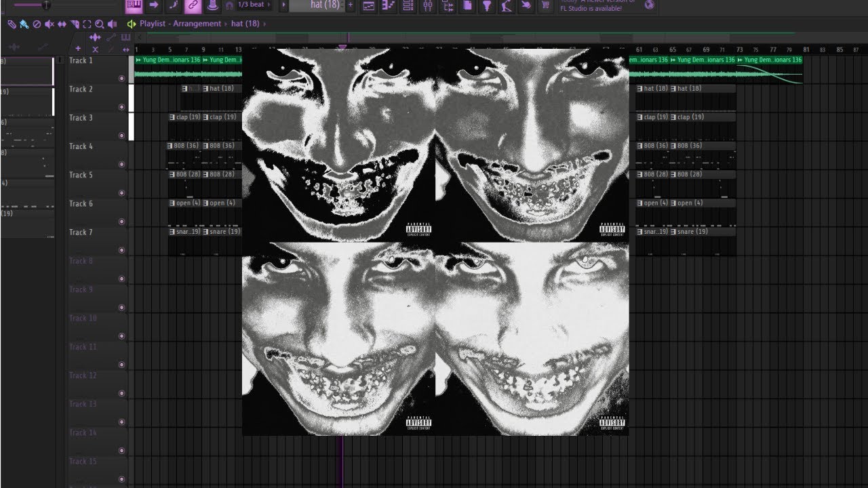Select the Track 1 header label

click(81, 60)
